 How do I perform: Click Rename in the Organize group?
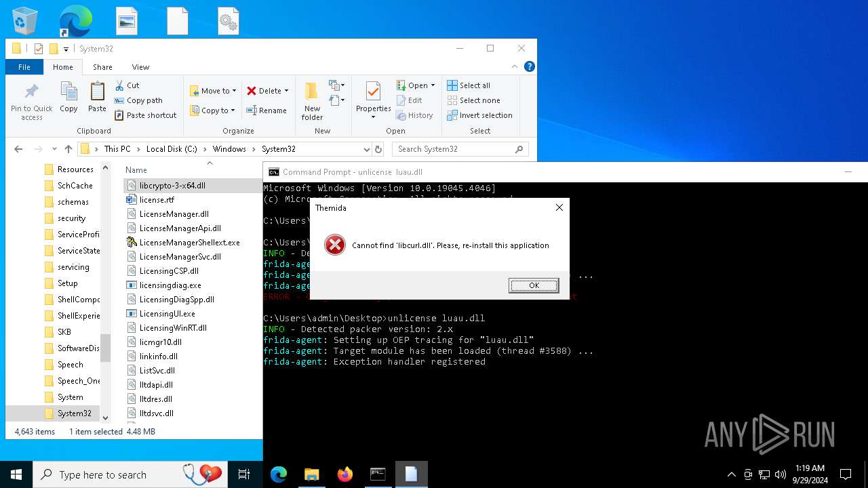point(267,110)
